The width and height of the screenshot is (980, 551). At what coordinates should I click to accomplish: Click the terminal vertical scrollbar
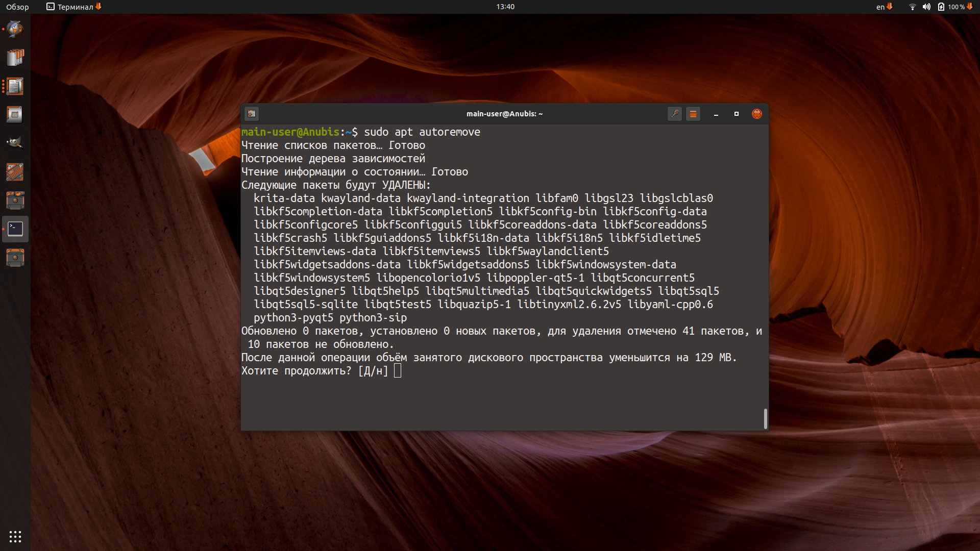(765, 418)
